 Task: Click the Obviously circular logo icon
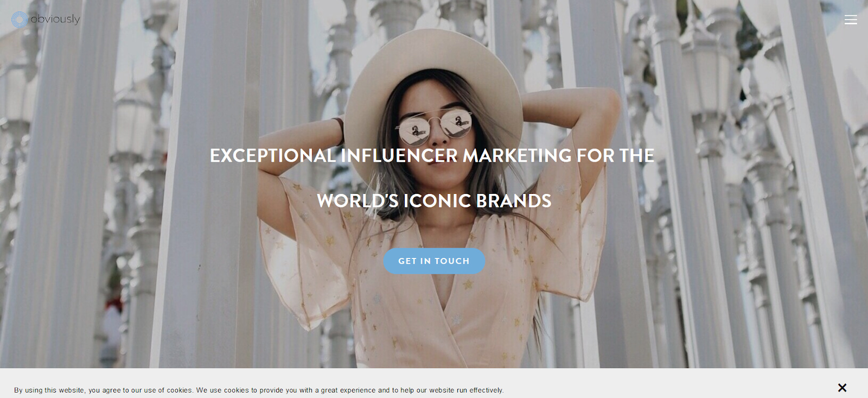(x=20, y=20)
